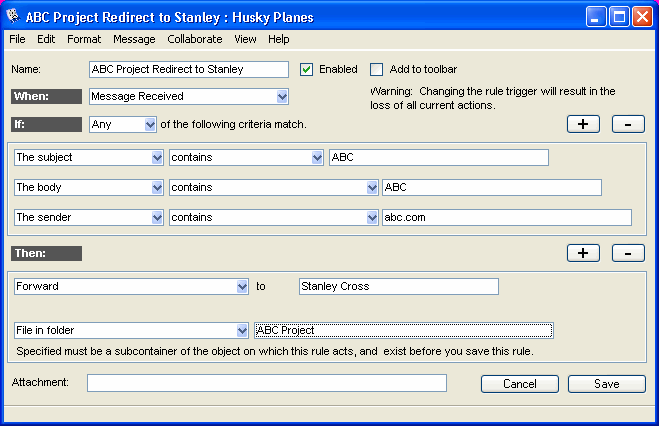The height and width of the screenshot is (426, 659).
Task: Remove an action with the Then minus button
Action: (627, 253)
